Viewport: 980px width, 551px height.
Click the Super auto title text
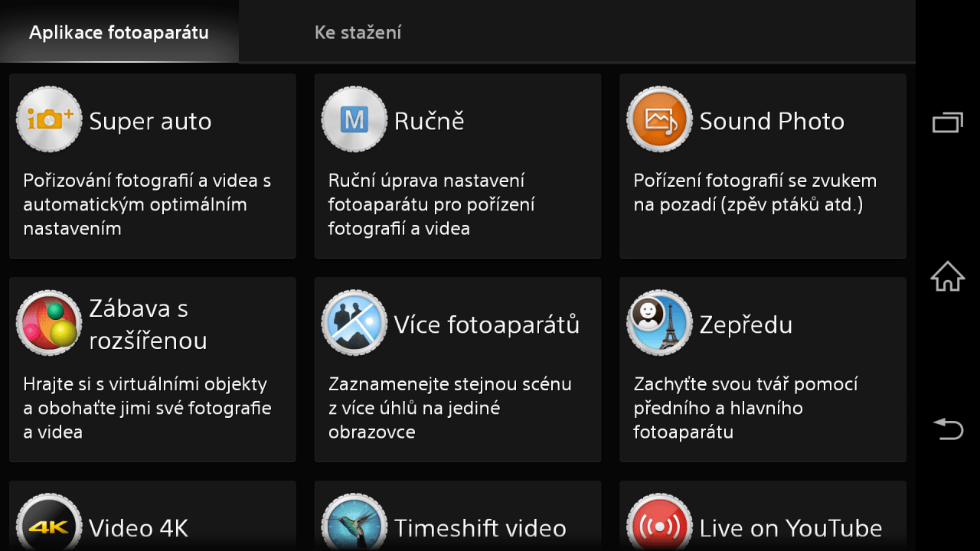coord(150,121)
